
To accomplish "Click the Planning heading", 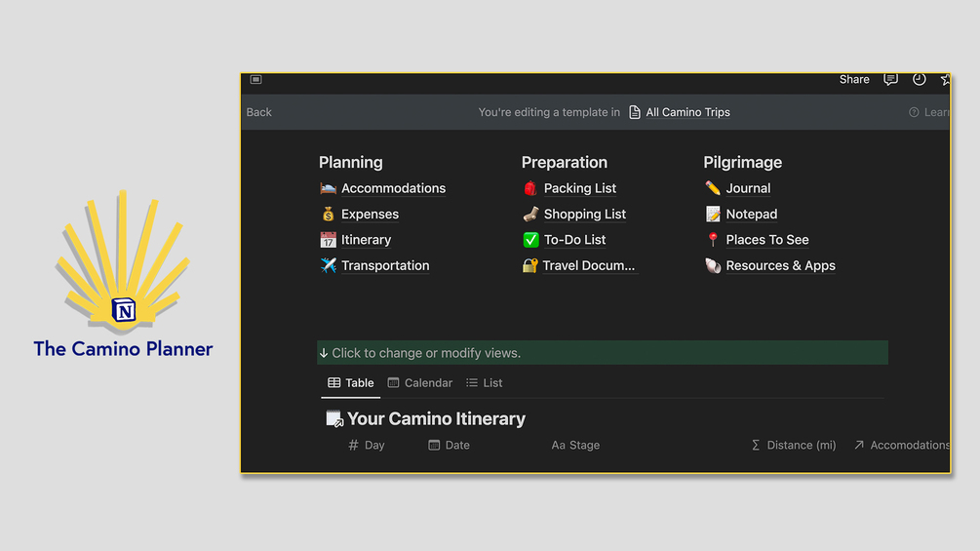I will [351, 163].
